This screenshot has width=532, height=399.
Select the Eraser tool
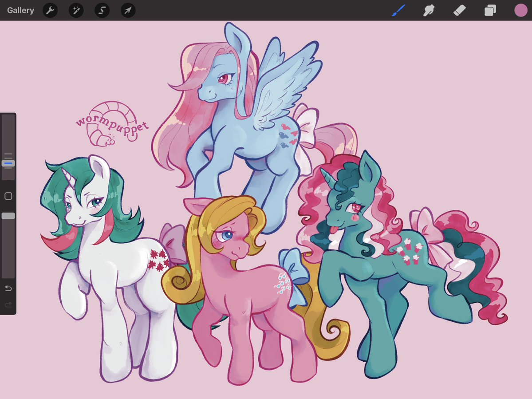(459, 10)
